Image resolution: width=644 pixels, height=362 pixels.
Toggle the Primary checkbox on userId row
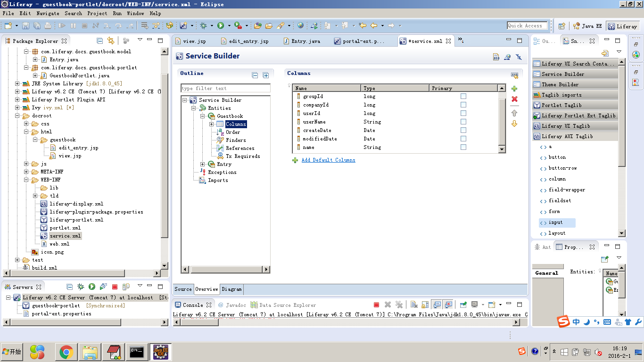click(x=463, y=113)
